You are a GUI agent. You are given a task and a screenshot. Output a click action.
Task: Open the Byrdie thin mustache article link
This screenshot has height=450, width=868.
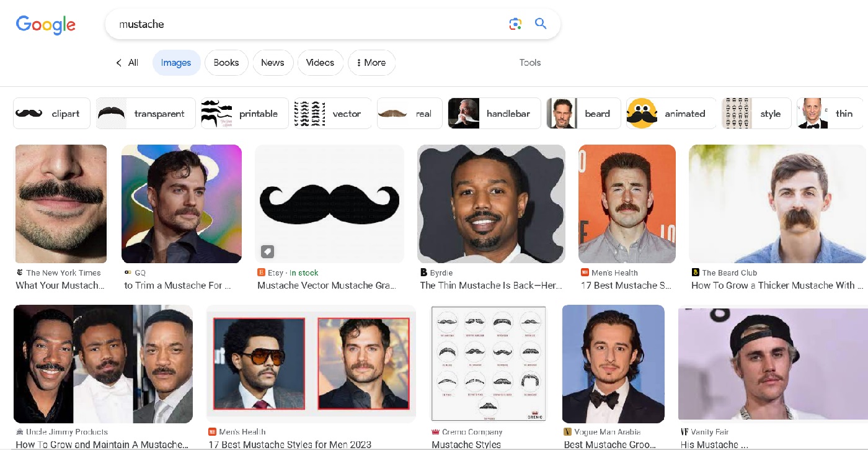[x=492, y=285]
